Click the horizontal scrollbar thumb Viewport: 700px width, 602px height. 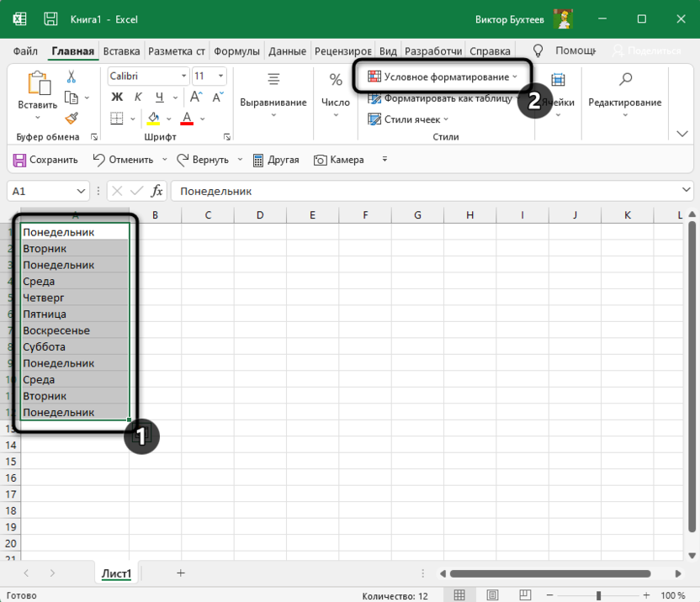[550, 573]
